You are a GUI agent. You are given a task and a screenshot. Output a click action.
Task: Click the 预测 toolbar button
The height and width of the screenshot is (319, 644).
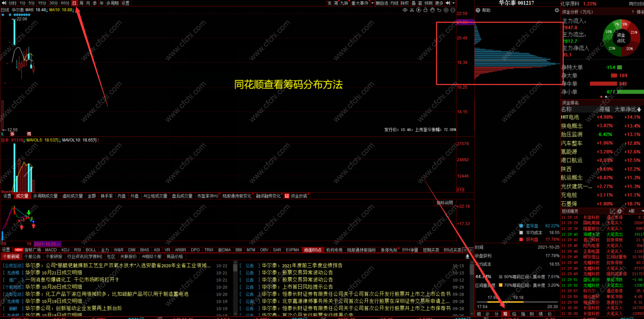(429, 3)
